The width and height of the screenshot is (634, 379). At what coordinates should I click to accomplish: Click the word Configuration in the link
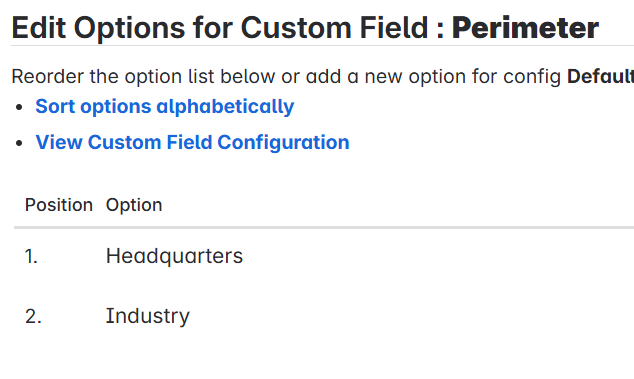283,142
